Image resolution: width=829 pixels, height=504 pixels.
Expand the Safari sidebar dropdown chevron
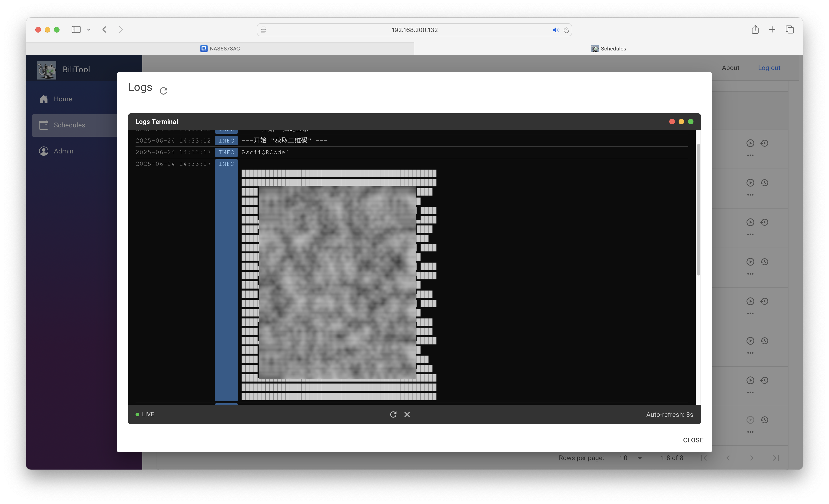89,30
